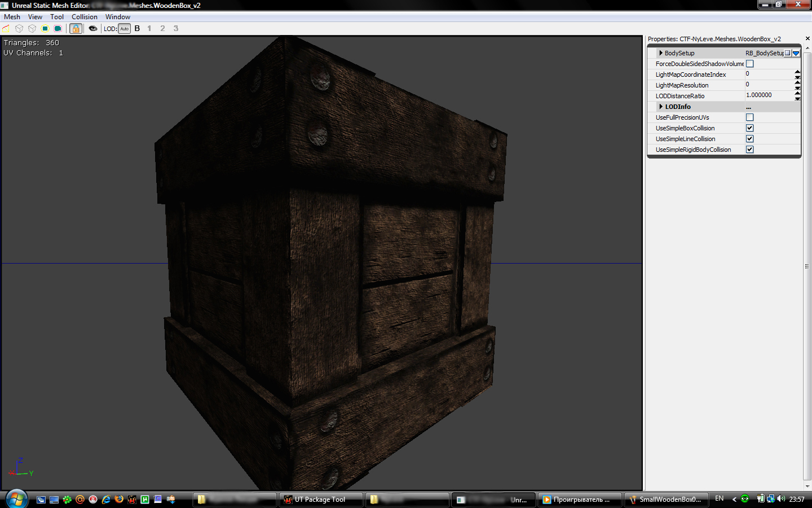Expand the BodySetup property tree
812x508 pixels.
(x=660, y=53)
